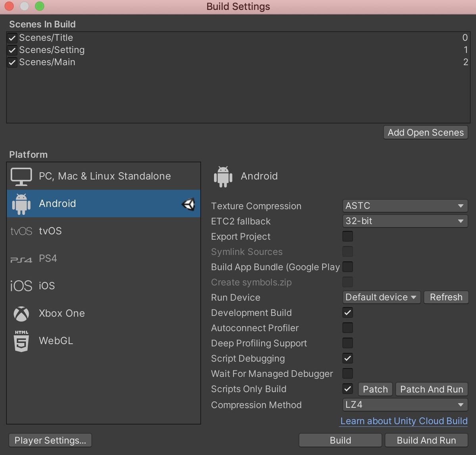The height and width of the screenshot is (455, 476).
Task: Select the Scenes/Main scene entry
Action: click(238, 62)
